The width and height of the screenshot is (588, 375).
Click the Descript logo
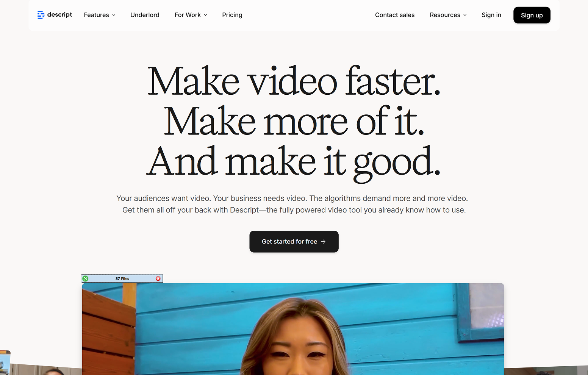pyautogui.click(x=55, y=15)
